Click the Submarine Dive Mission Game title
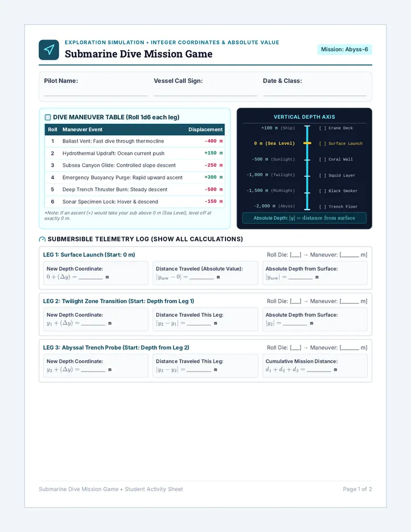The height and width of the screenshot is (532, 411). coord(139,54)
